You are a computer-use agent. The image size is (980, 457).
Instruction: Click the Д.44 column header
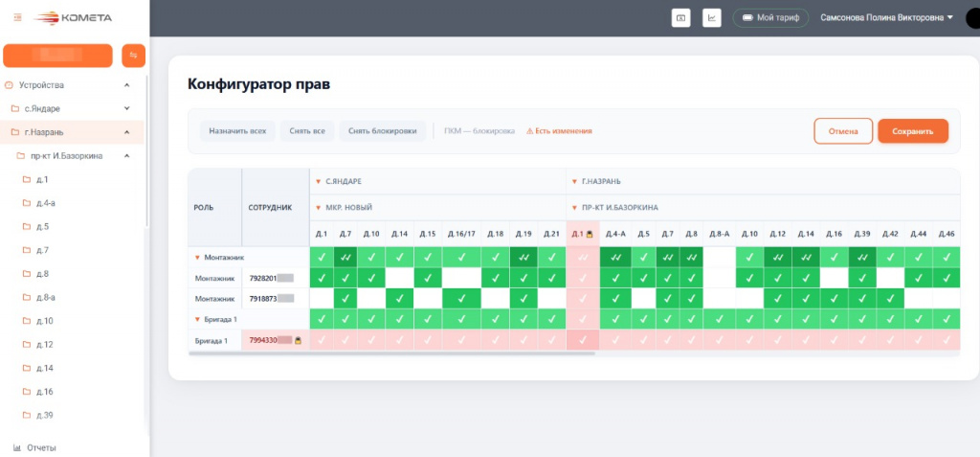[x=918, y=234]
